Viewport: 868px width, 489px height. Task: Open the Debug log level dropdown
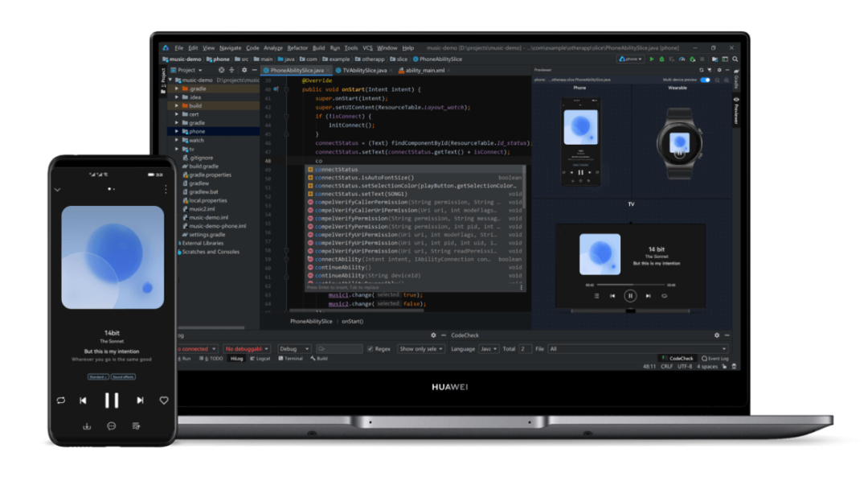(x=294, y=349)
